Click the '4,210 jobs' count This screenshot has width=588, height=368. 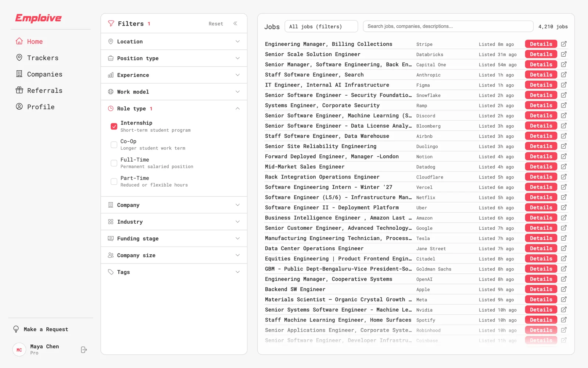(x=553, y=26)
